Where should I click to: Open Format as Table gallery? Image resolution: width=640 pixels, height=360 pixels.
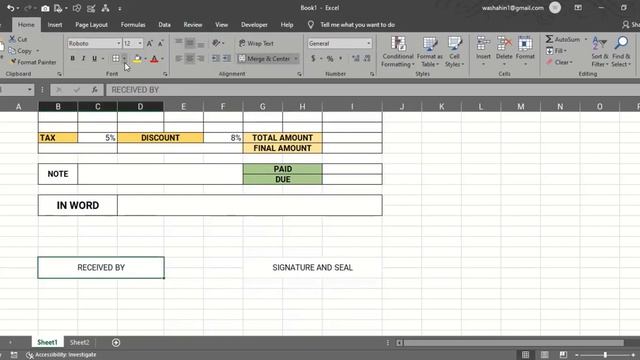[x=429, y=52]
